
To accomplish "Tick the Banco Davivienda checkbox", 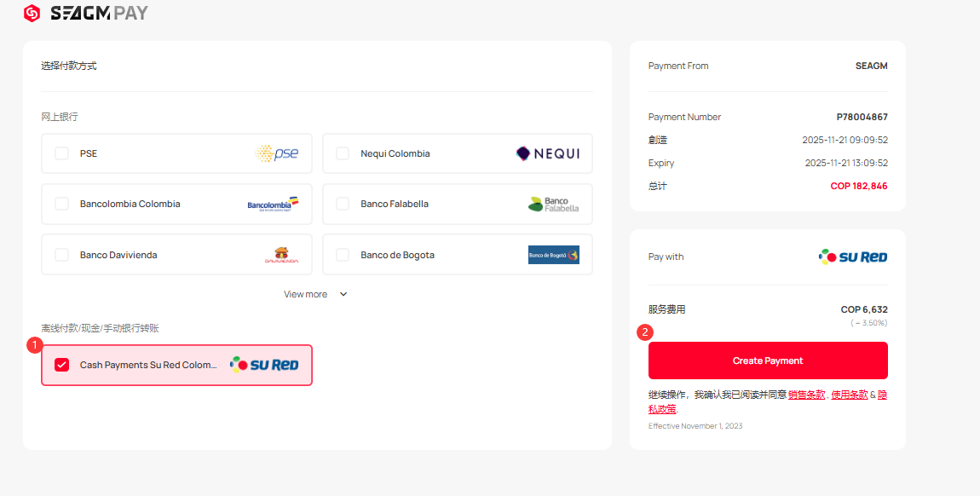I will pyautogui.click(x=62, y=255).
